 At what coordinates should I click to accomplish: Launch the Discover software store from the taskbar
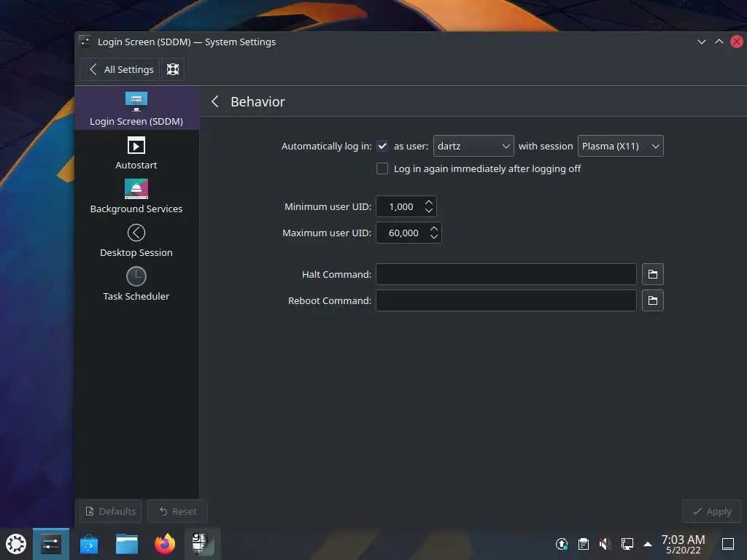click(x=89, y=544)
